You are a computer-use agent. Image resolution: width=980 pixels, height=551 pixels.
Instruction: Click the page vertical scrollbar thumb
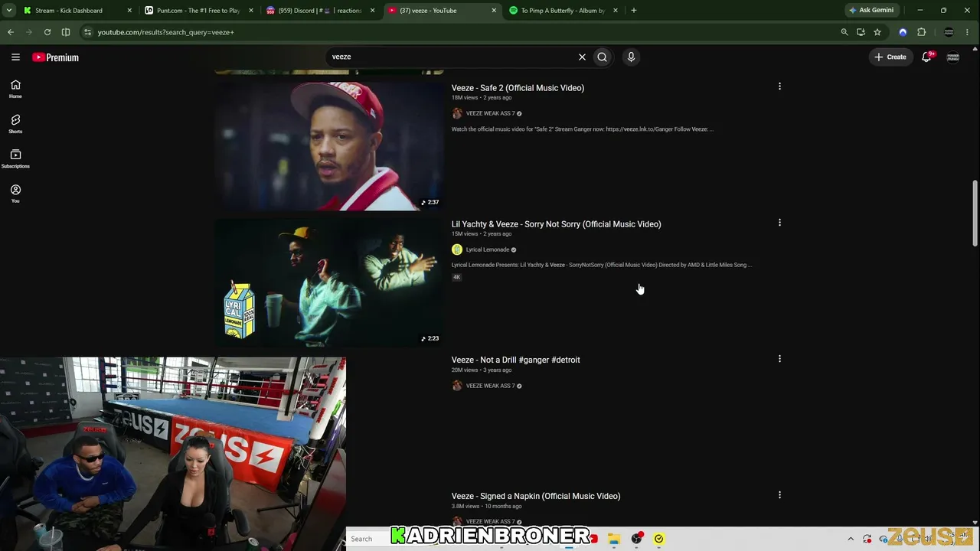pos(975,214)
